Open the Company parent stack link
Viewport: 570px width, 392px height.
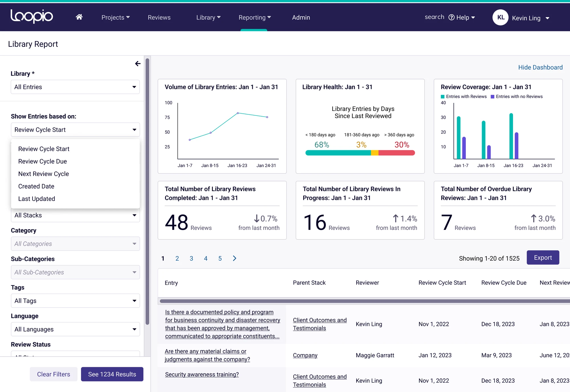click(305, 355)
